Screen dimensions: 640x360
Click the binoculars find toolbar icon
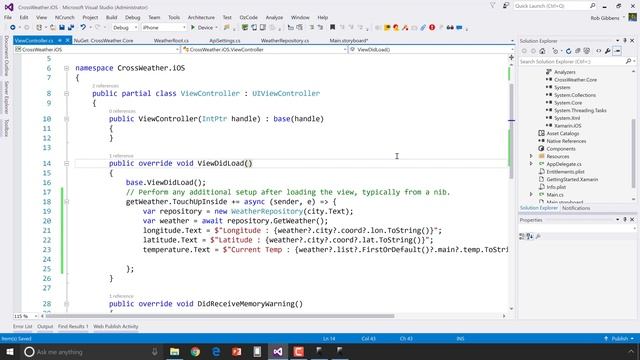(450, 27)
